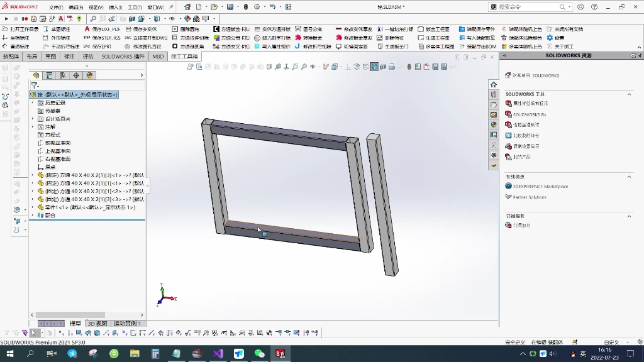Image resolution: width=644 pixels, height=362 pixels.
Task: Pin the SOLIDWORKS 资源 task pane
Action: pyautogui.click(x=639, y=55)
